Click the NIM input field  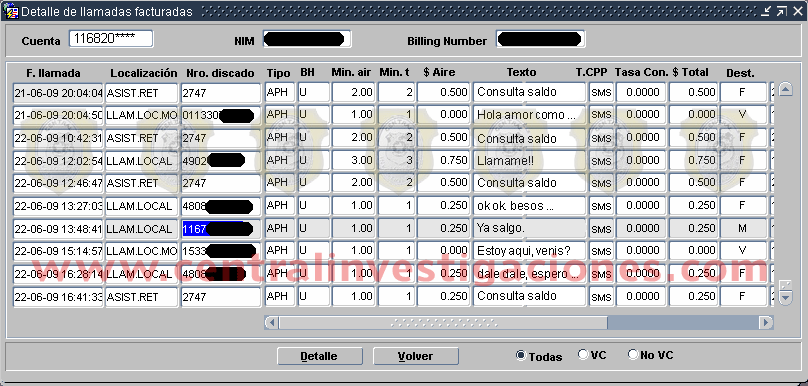point(307,39)
